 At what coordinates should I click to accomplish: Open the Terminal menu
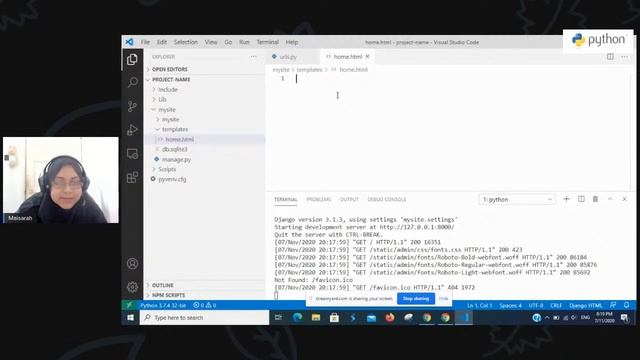(268, 42)
